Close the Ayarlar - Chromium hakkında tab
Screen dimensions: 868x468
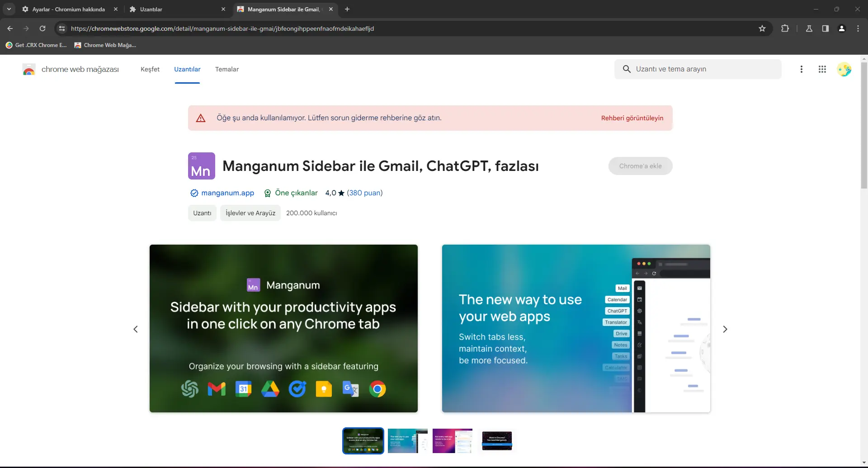pyautogui.click(x=116, y=9)
